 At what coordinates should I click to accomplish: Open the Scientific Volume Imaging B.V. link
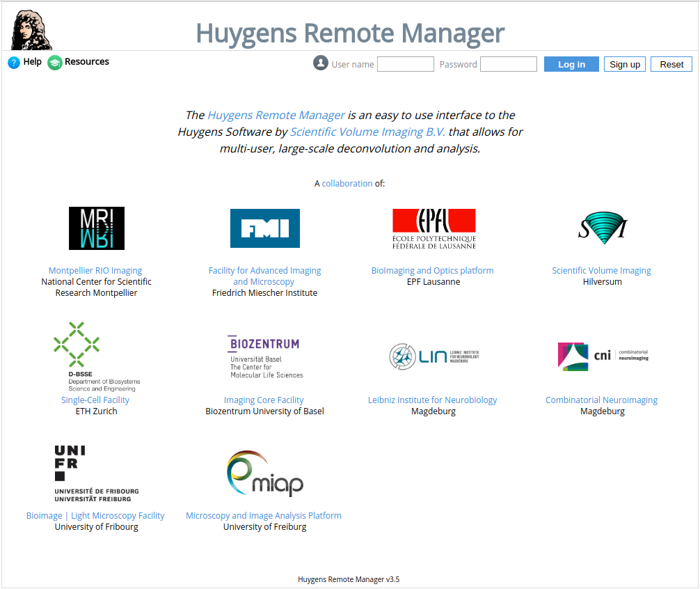tap(367, 132)
